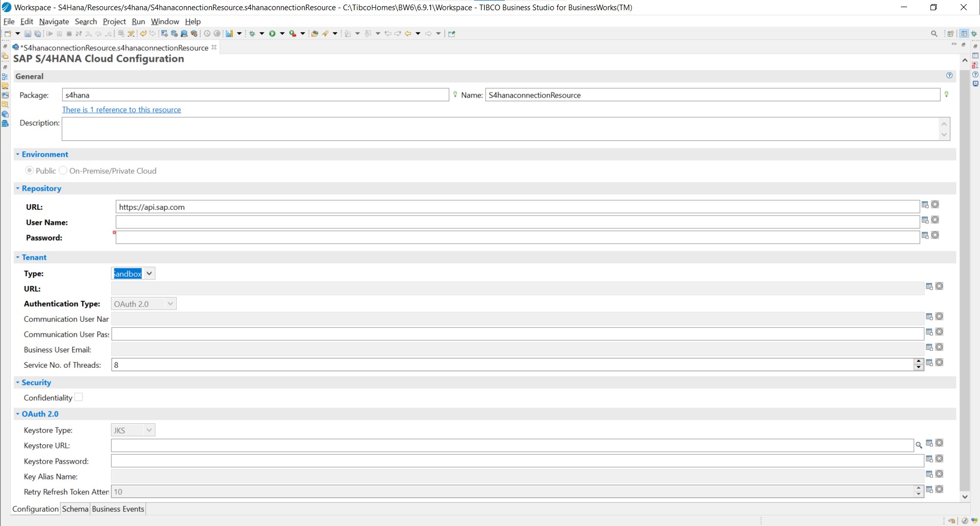
Task: Clear binding icon beside Key Alias Name
Action: click(939, 474)
